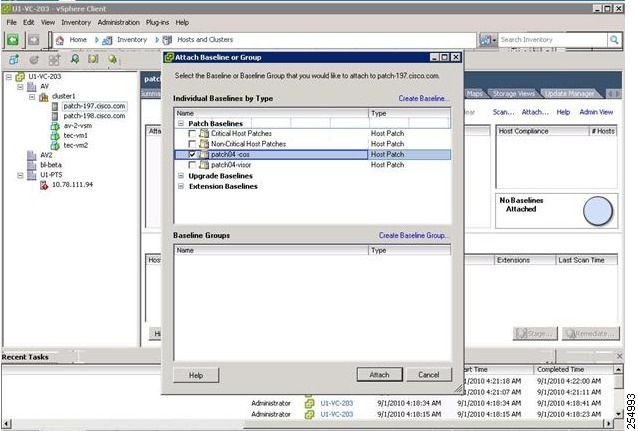
Task: Click the Name header of Baseline Groups
Action: [271, 250]
